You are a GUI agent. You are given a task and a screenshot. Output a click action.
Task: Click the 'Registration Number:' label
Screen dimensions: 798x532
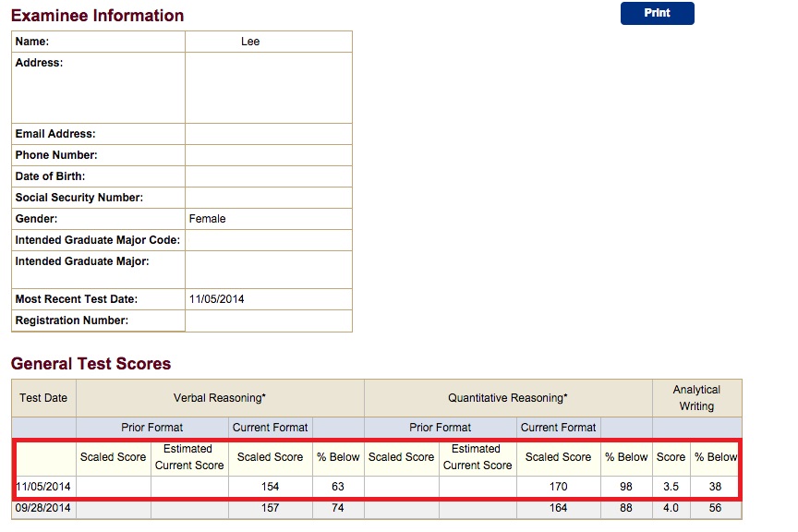pyautogui.click(x=72, y=320)
